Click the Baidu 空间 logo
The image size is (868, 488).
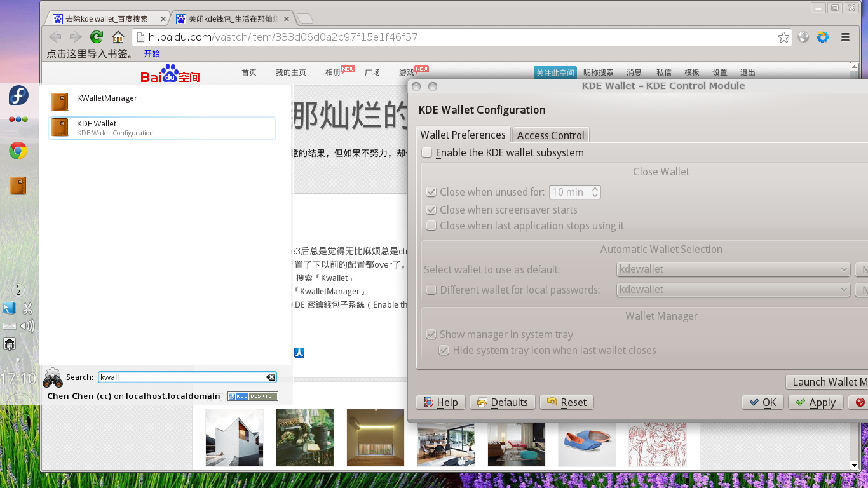pyautogui.click(x=170, y=74)
